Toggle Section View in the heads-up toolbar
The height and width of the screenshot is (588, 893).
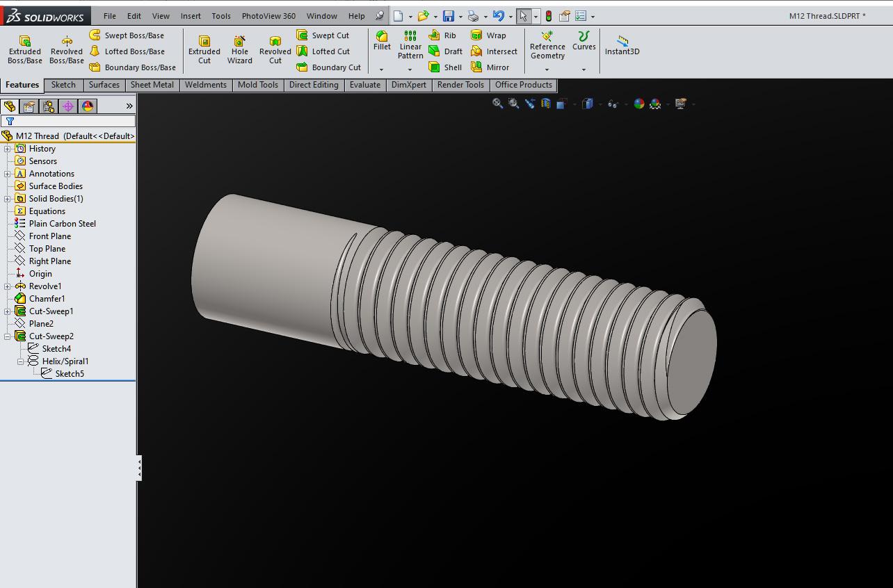(545, 103)
